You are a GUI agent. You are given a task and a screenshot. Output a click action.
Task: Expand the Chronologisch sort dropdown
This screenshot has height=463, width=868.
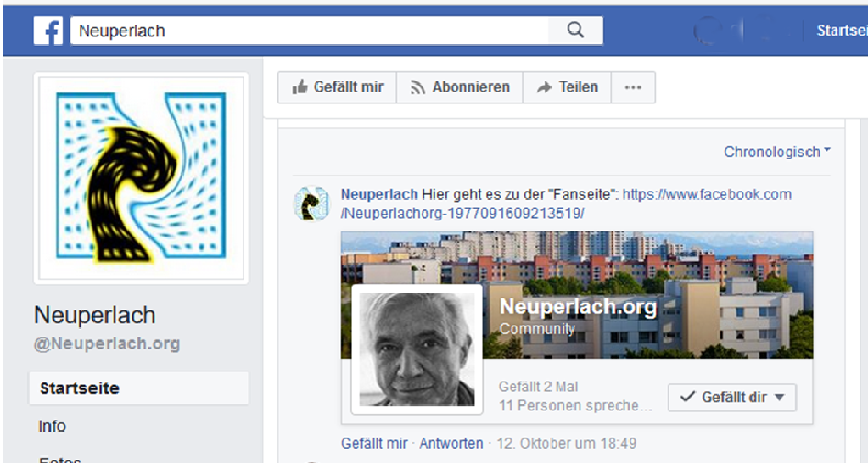[x=776, y=152]
